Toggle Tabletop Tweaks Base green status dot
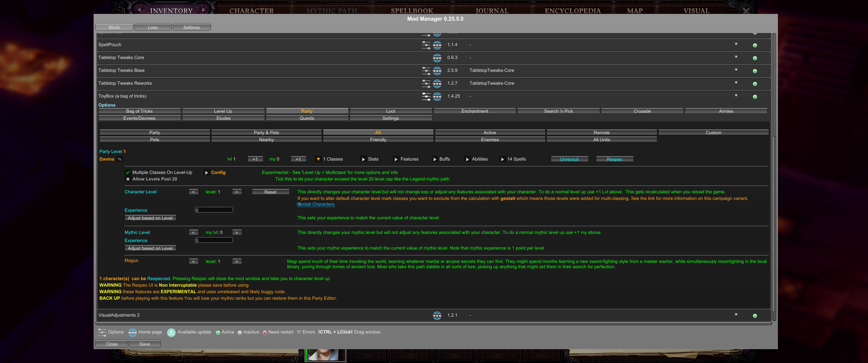Viewport: 868px width, 363px height. (x=754, y=71)
